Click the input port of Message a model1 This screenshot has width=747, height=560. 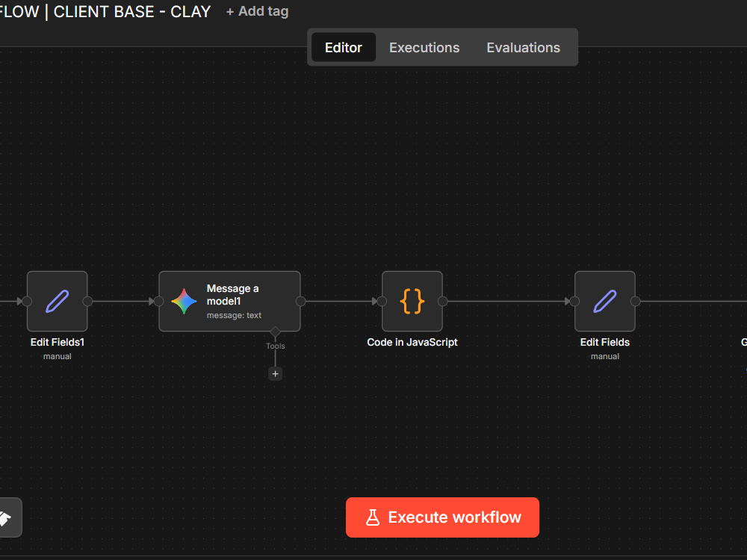(159, 301)
